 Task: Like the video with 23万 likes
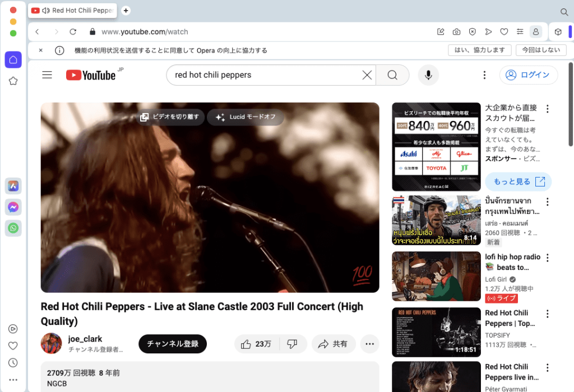[256, 344]
